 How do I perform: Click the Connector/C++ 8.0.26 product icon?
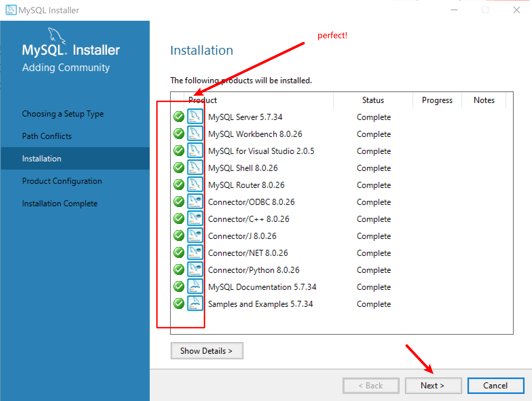pos(195,219)
